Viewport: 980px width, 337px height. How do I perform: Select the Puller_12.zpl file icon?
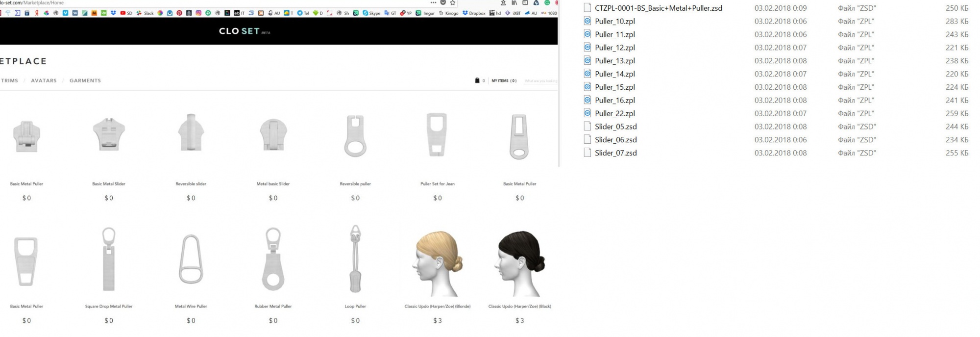[588, 48]
